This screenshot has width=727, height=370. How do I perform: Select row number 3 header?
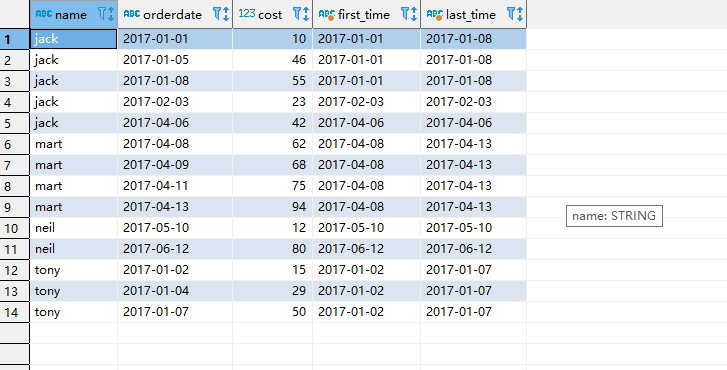pos(15,81)
